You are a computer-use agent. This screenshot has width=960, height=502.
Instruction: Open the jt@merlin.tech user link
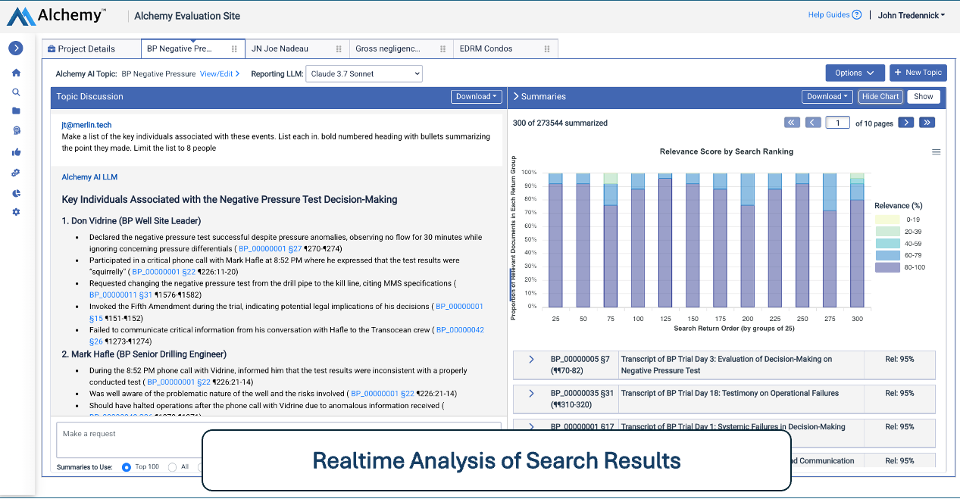pos(86,125)
